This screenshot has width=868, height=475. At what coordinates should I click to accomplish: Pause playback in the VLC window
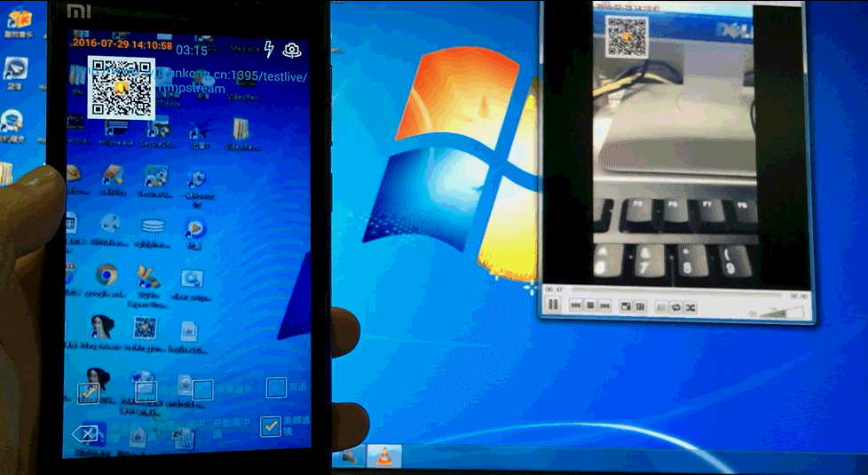[552, 305]
